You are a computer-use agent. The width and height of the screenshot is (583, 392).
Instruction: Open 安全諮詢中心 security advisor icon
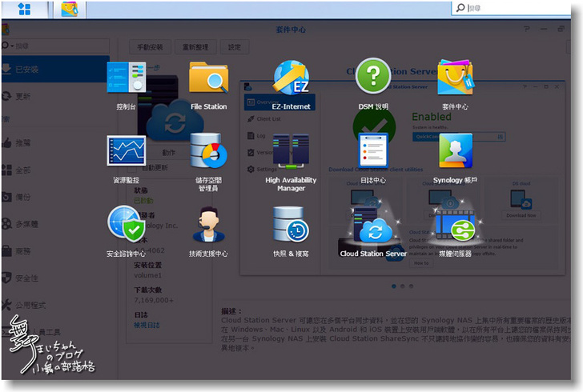[x=127, y=226]
